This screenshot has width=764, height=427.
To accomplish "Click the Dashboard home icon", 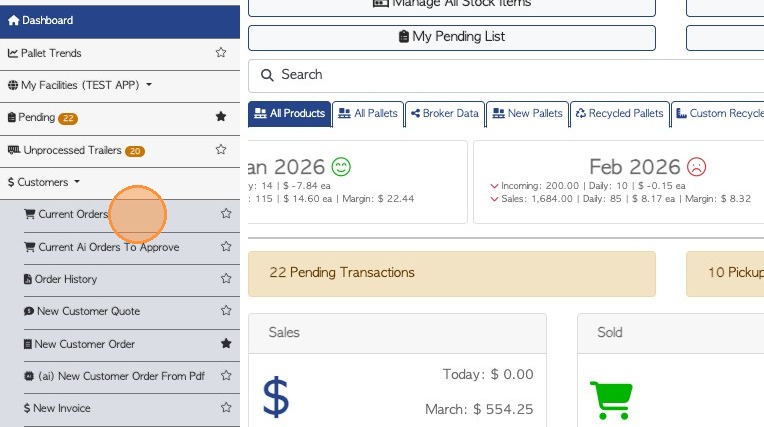I will click(14, 20).
